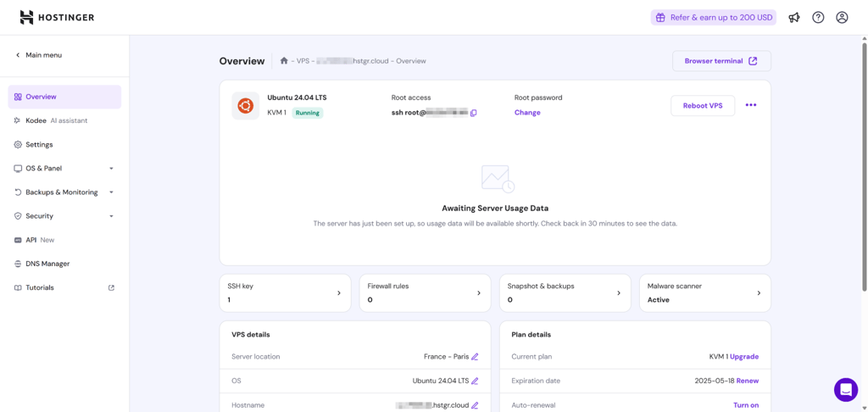
Task: Open Tutorials from the sidebar
Action: pos(64,288)
